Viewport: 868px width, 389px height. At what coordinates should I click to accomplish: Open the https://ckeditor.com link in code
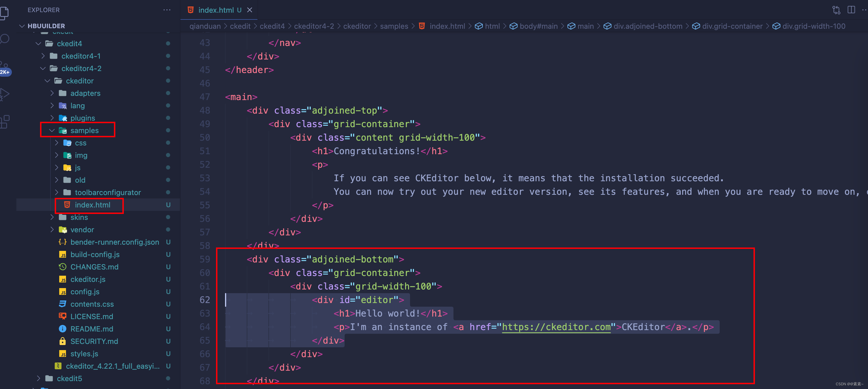556,327
